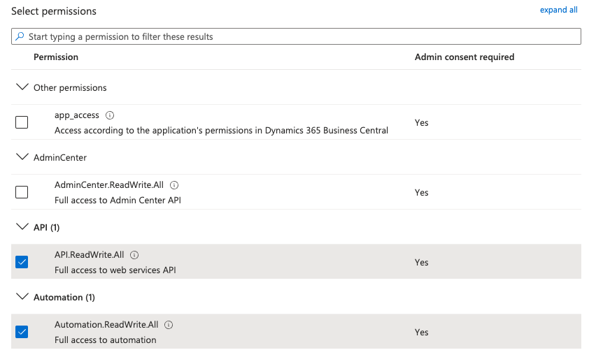589x364 pixels.
Task: Click info icon next to app_access
Action: [110, 115]
